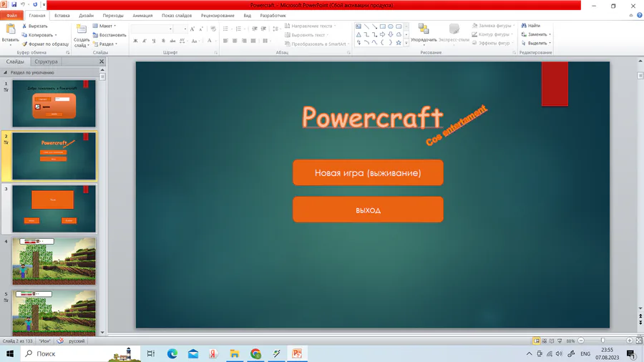Open the Упорядочить arrange dropdown

pyautogui.click(x=424, y=33)
